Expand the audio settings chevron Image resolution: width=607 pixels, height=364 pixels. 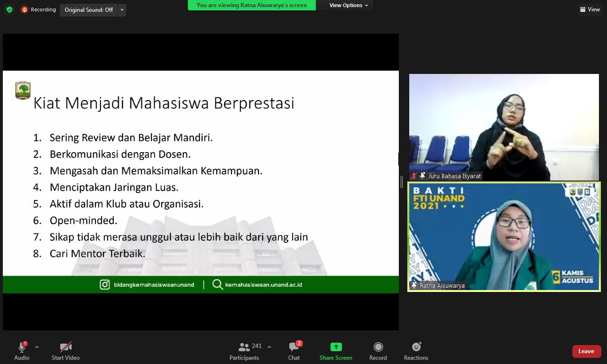37,347
